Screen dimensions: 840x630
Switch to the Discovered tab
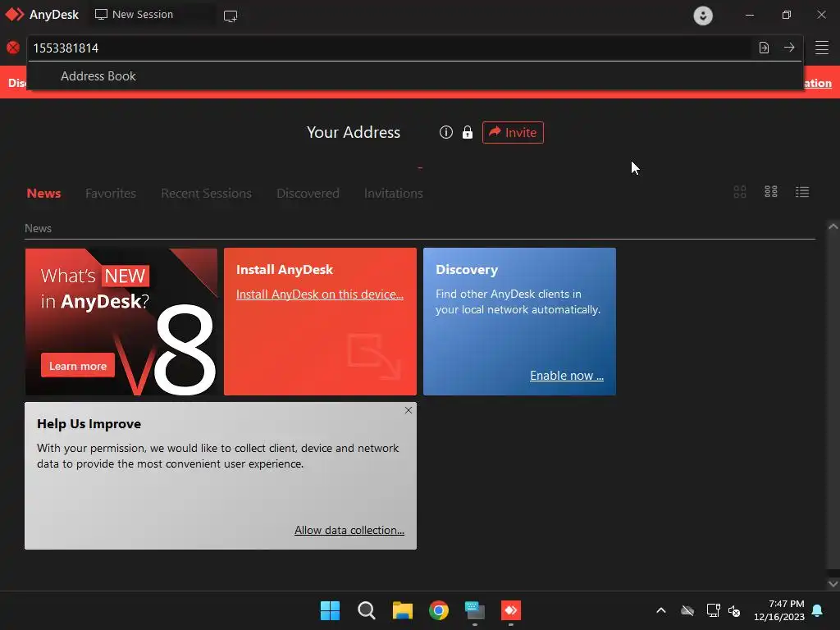[x=308, y=194]
